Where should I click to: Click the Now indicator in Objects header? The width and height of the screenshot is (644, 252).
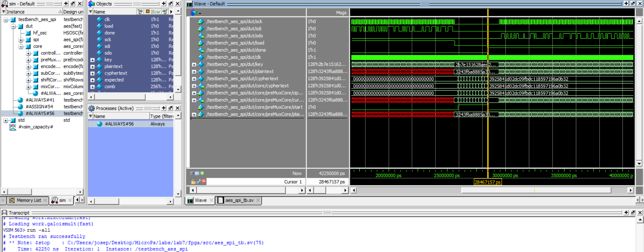click(153, 11)
